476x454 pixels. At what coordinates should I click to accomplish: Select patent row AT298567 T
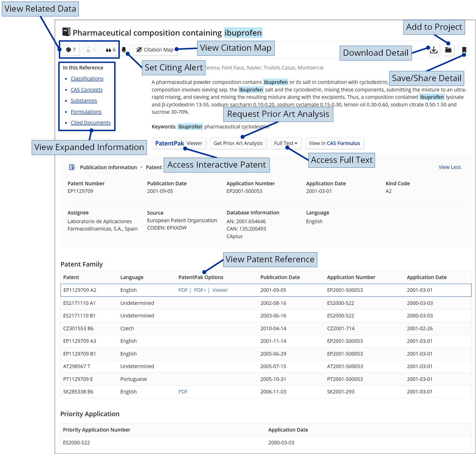click(x=266, y=366)
